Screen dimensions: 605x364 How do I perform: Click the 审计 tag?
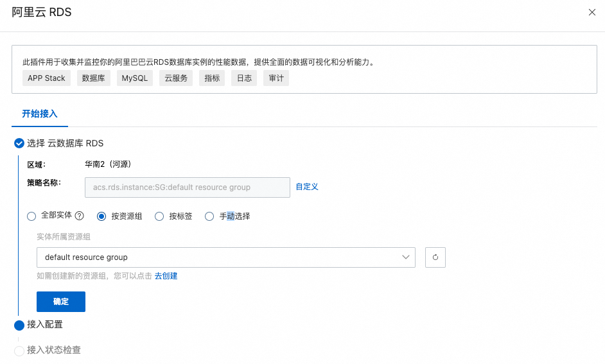tap(276, 78)
